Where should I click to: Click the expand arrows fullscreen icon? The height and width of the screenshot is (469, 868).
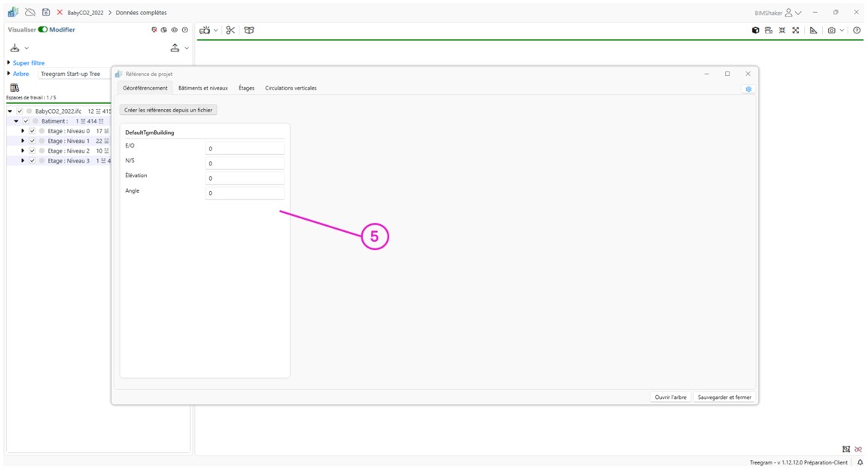point(796,31)
